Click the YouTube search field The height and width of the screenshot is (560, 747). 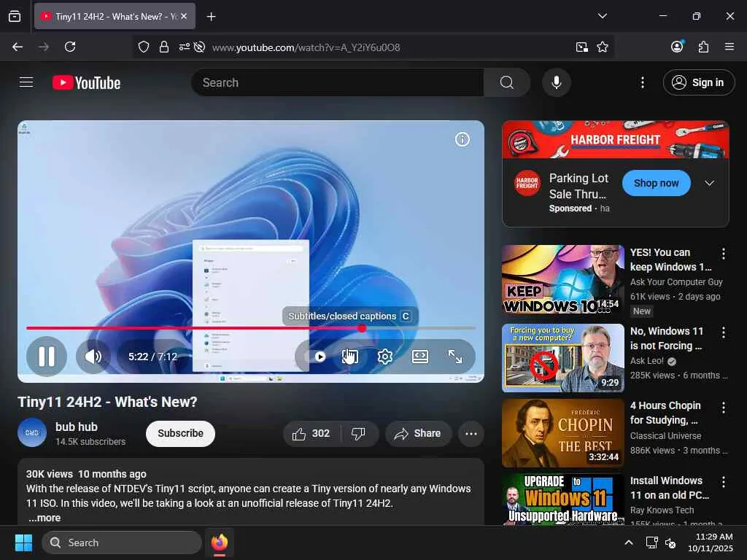tap(337, 82)
